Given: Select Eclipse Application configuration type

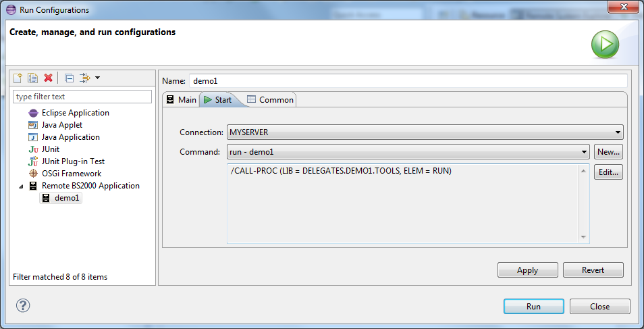Looking at the screenshot, I should pyautogui.click(x=75, y=113).
